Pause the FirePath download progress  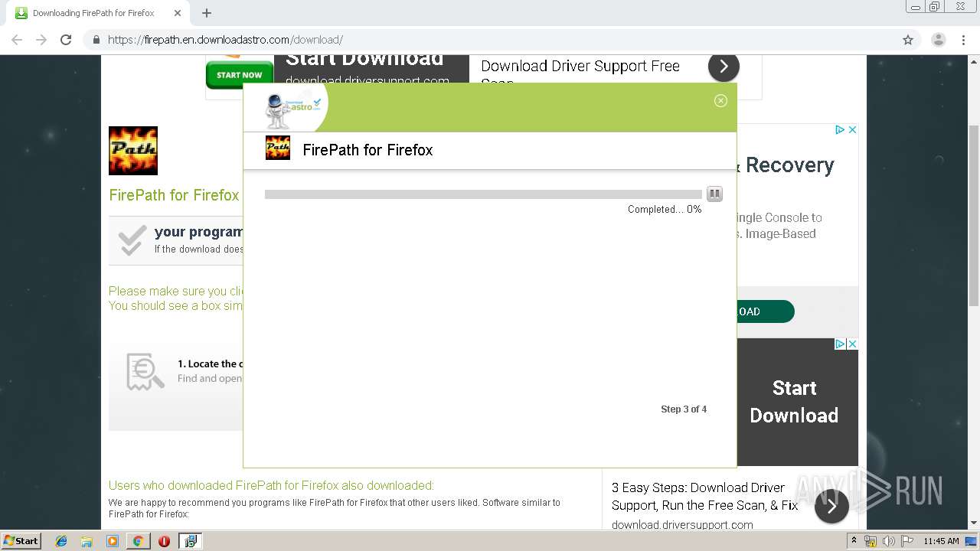714,194
